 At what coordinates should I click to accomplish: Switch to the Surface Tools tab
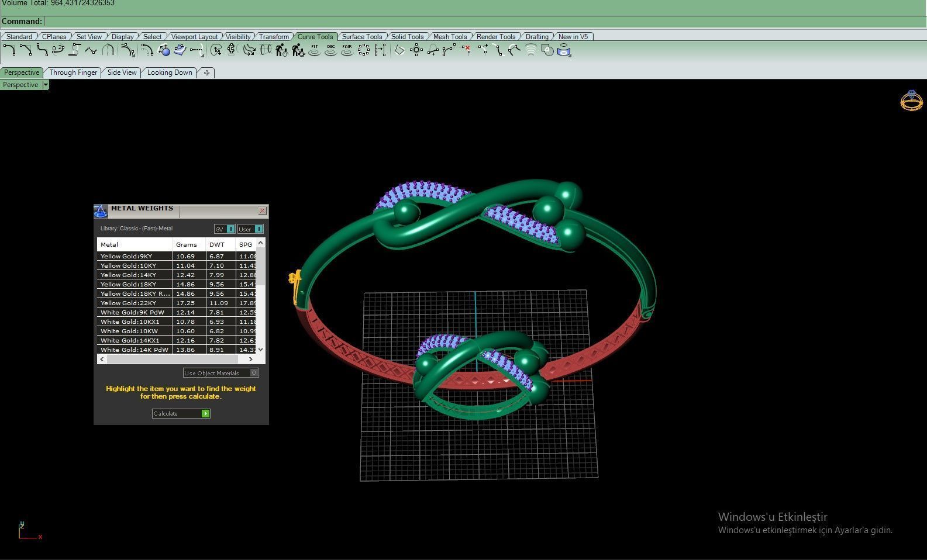362,36
